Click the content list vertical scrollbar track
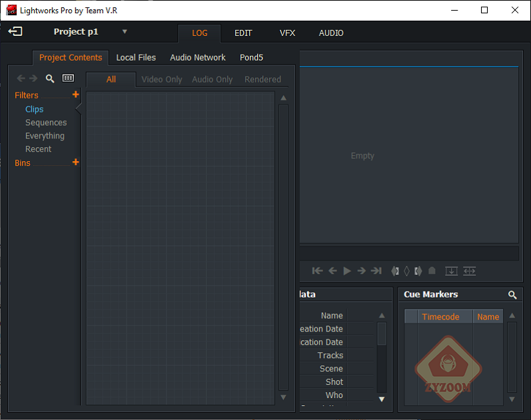 pyautogui.click(x=283, y=248)
